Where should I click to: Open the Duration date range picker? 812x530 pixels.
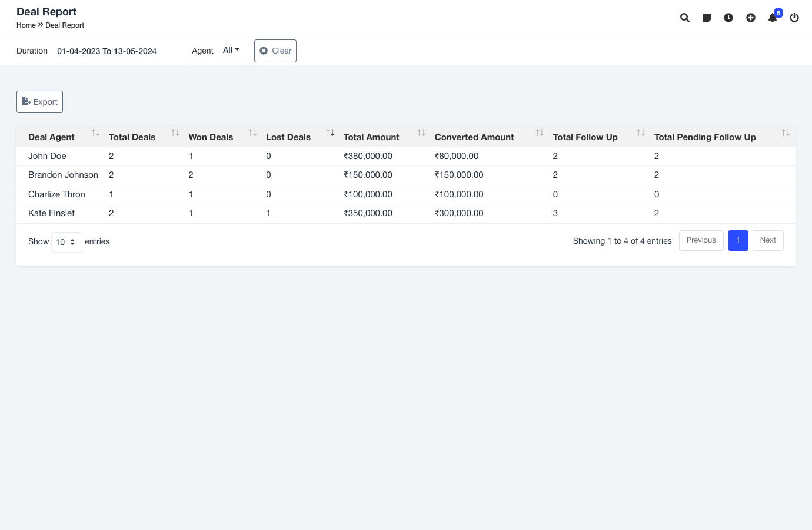click(107, 51)
